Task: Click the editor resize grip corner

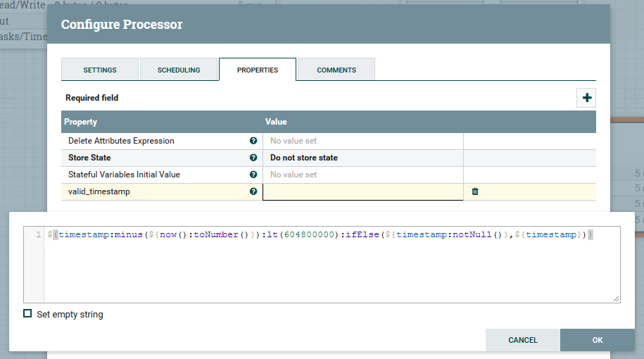Action: tap(617, 299)
